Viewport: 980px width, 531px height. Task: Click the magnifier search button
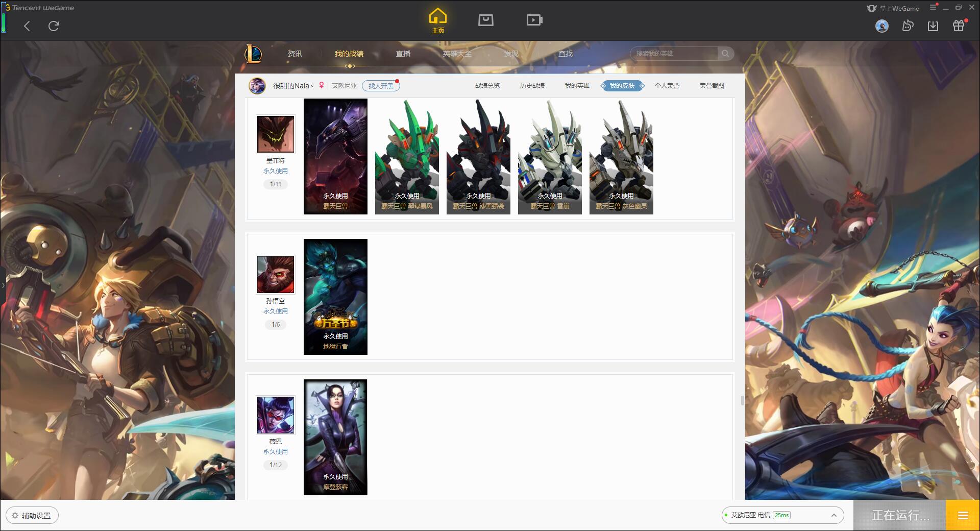click(x=725, y=54)
